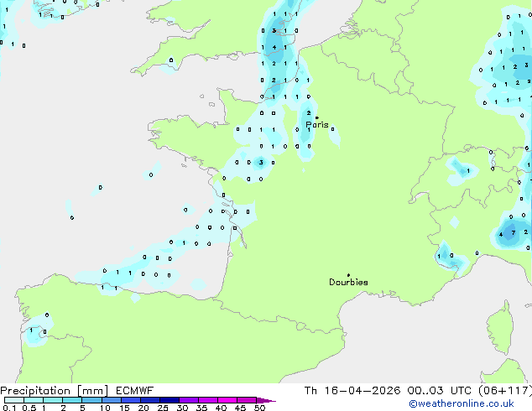
Task: Pick the legend swatch between 25 and 30
Action: [x=169, y=400]
